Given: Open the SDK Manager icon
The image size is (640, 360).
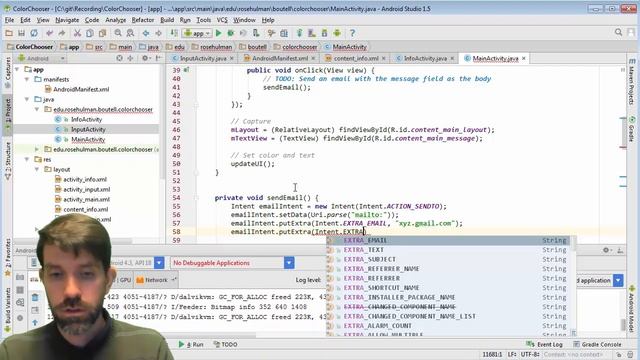Looking at the screenshot, I should tap(324, 33).
